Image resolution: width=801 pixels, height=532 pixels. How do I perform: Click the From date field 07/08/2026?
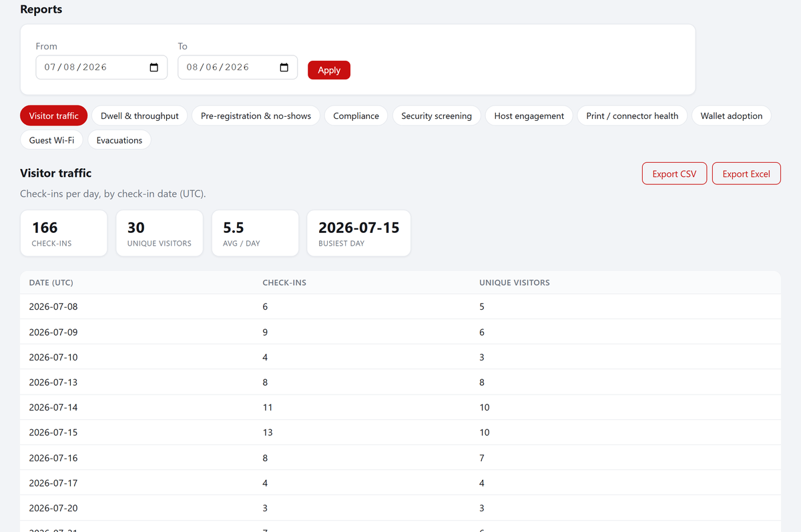click(101, 67)
